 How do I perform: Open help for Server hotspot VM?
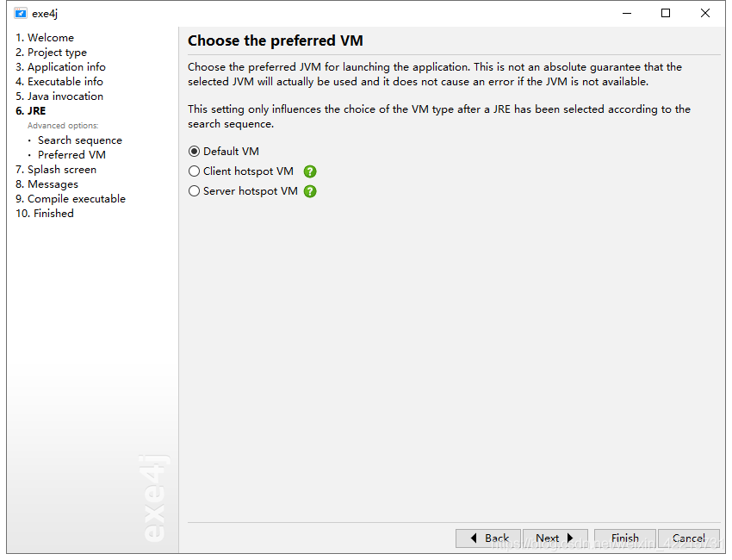[310, 191]
